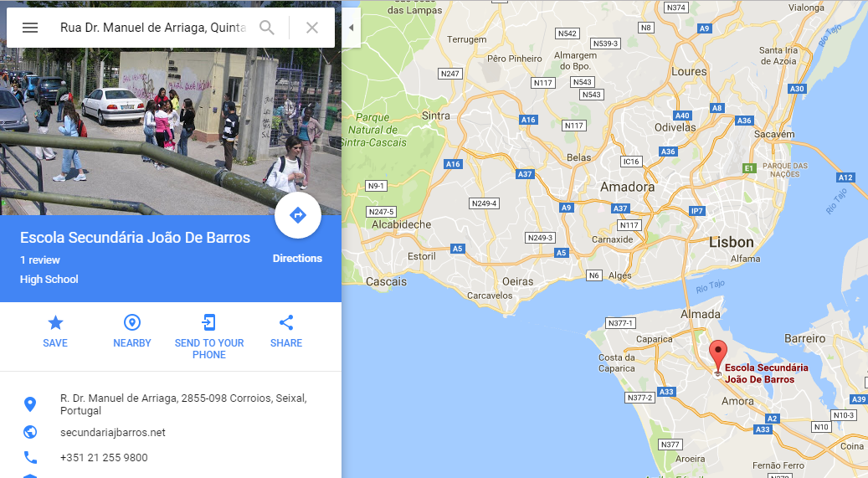868x478 pixels.
Task: Click the NEARBY label
Action: click(131, 343)
